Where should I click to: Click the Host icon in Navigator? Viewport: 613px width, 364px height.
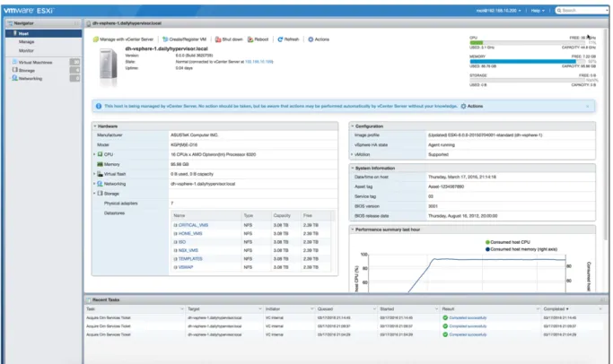point(15,33)
